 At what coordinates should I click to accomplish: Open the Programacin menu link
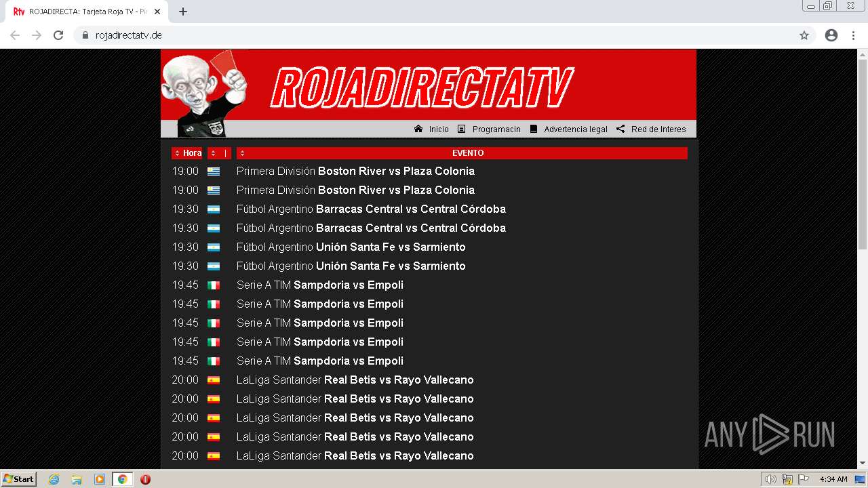coord(496,129)
